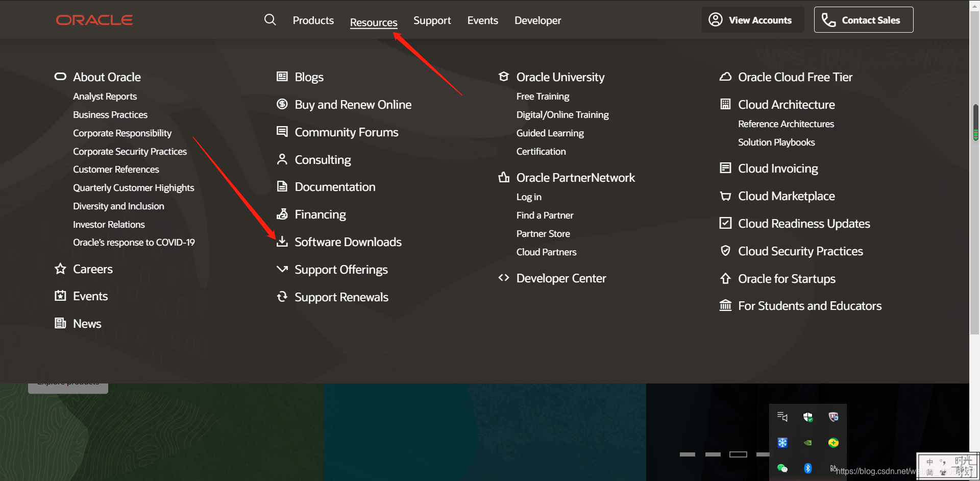
Task: Click the Blogs icon
Action: coord(282,77)
